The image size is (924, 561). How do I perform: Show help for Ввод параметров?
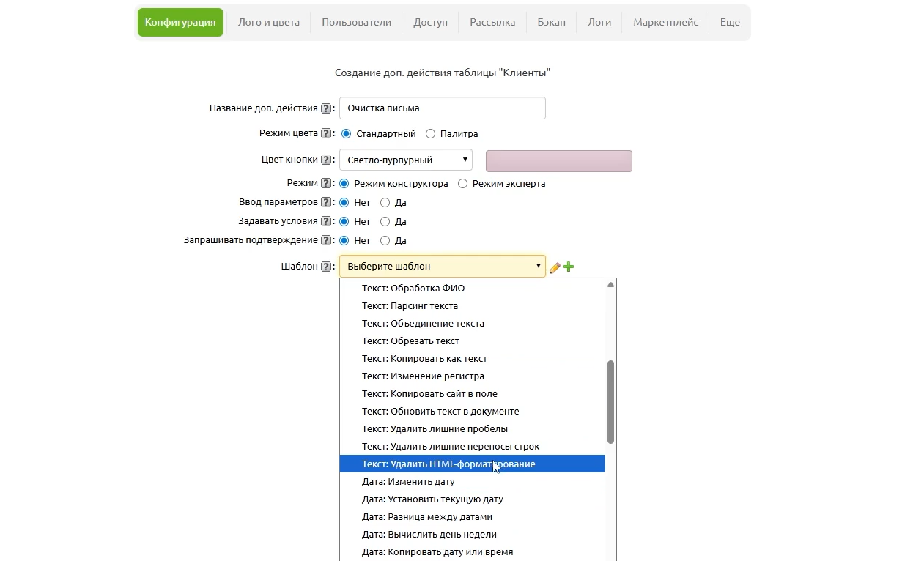coord(326,202)
